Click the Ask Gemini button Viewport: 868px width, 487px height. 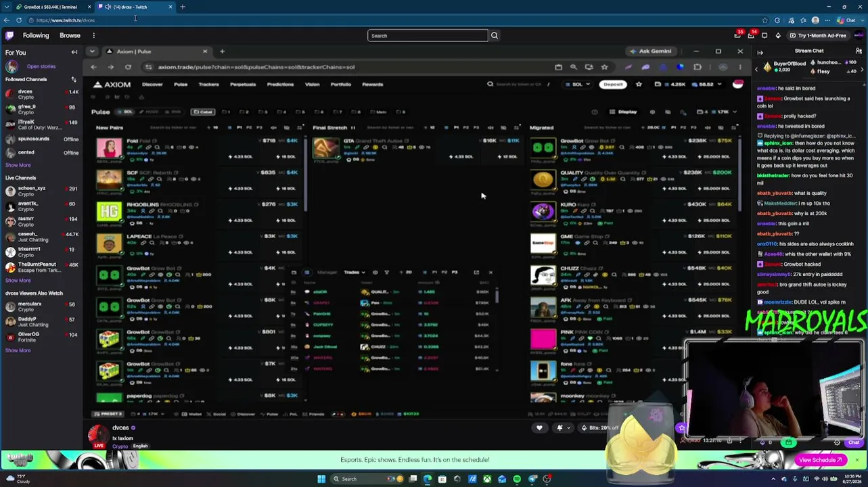point(651,51)
